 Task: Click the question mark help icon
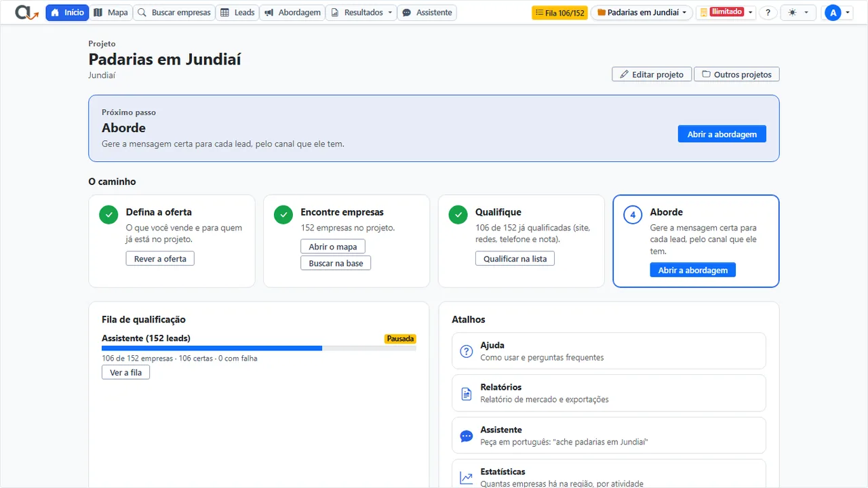pos(768,13)
